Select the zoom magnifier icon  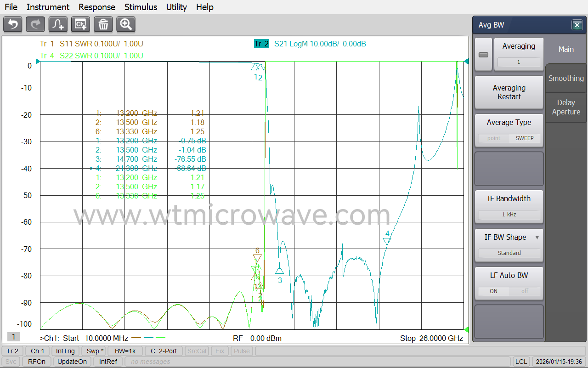pos(126,24)
